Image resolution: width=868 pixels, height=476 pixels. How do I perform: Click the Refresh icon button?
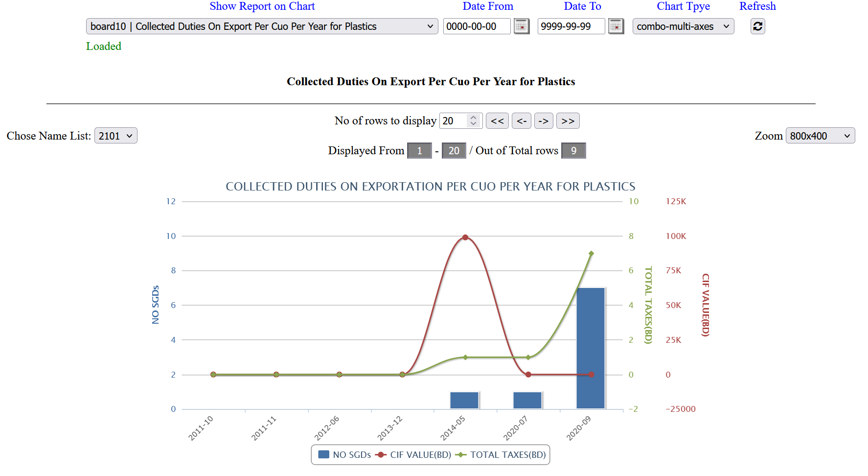pyautogui.click(x=757, y=26)
